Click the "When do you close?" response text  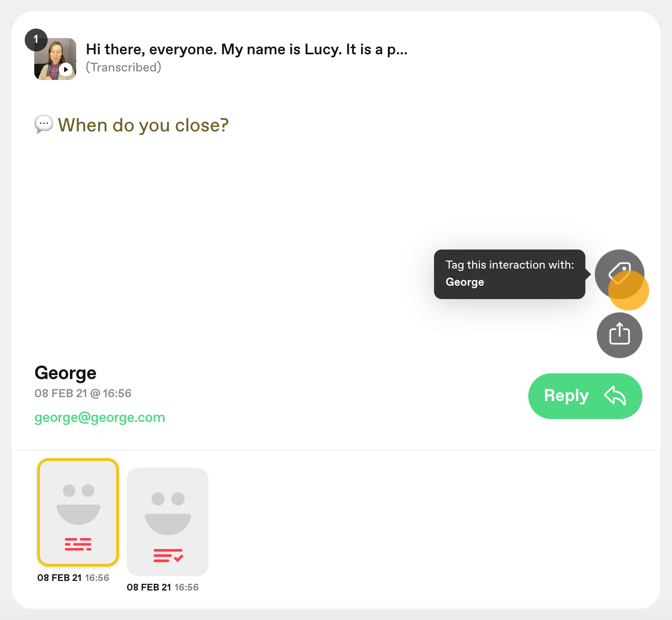143,125
